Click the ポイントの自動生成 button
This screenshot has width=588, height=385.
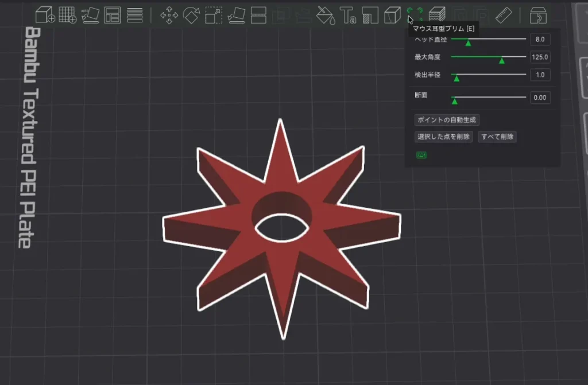pos(447,119)
